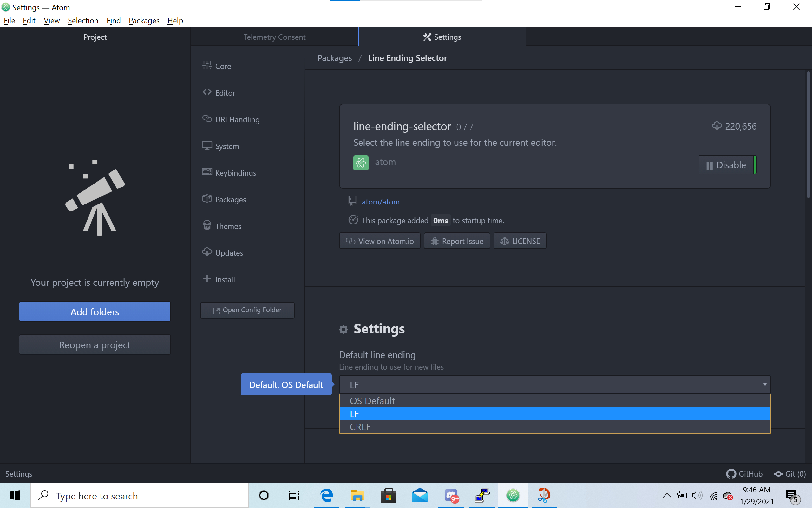The height and width of the screenshot is (508, 812).
Task: Select LF line ending option
Action: [x=555, y=414]
